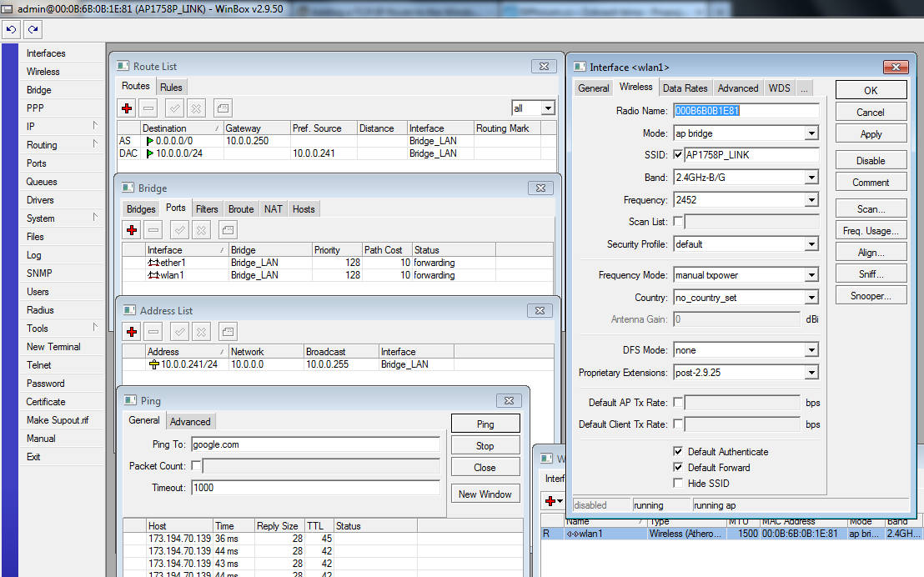Open comment icon in Route List toolbar

[x=223, y=108]
